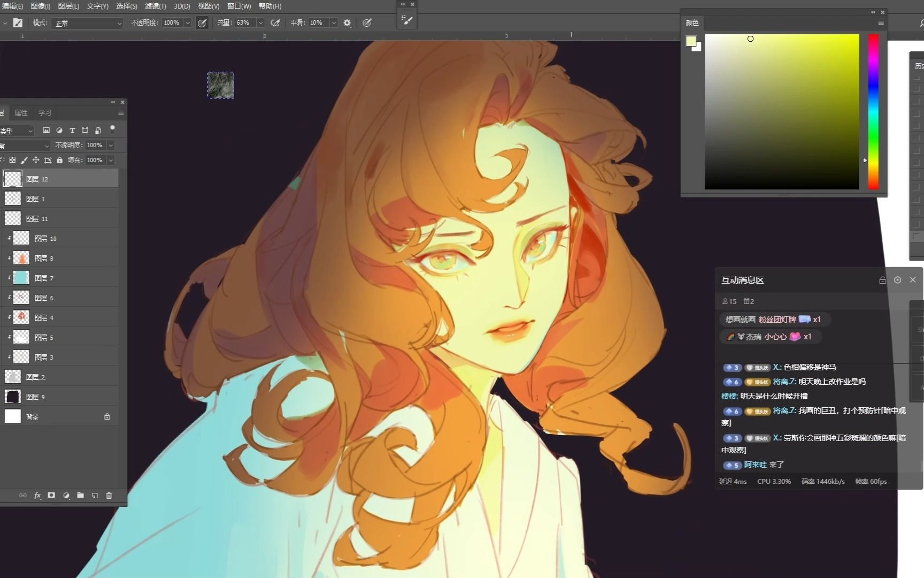Select layer 图层 12
Image resolution: width=924 pixels, height=578 pixels.
tap(59, 179)
